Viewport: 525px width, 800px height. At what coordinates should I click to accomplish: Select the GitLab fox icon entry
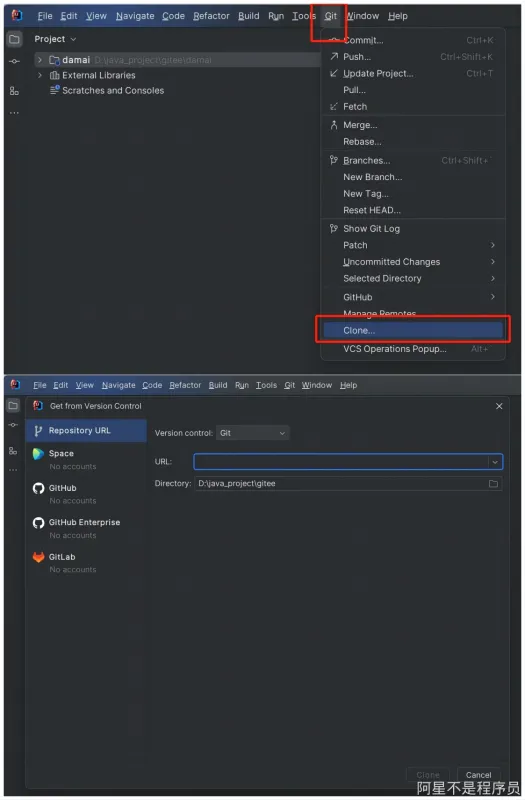coord(38,557)
